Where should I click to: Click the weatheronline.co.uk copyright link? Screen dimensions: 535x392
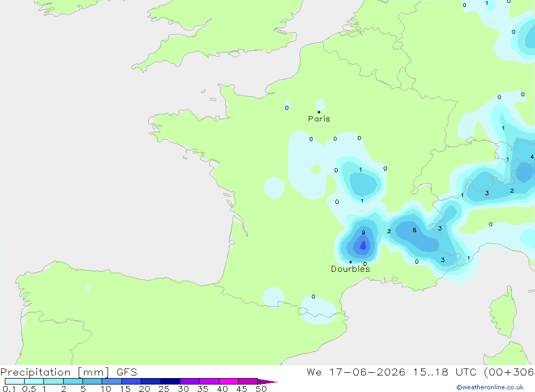[x=490, y=387]
